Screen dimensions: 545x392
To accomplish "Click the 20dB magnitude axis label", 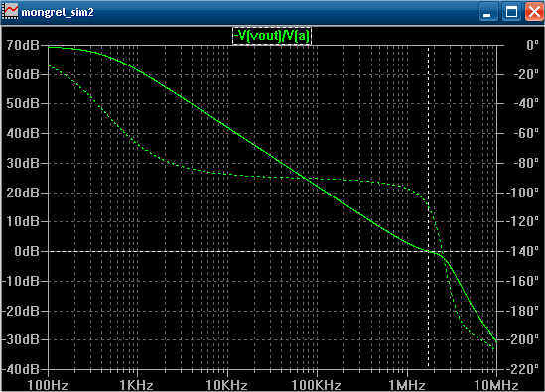I will pos(23,193).
